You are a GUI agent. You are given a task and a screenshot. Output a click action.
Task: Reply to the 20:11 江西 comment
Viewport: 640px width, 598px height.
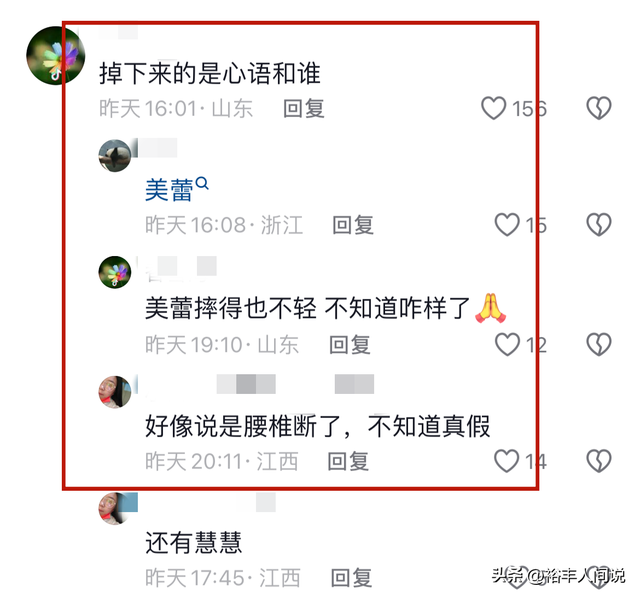click(348, 461)
